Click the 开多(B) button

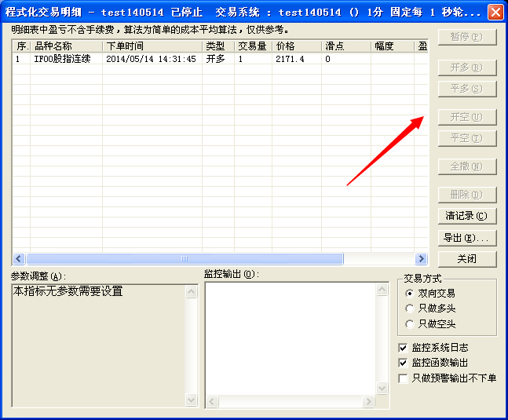coord(467,68)
